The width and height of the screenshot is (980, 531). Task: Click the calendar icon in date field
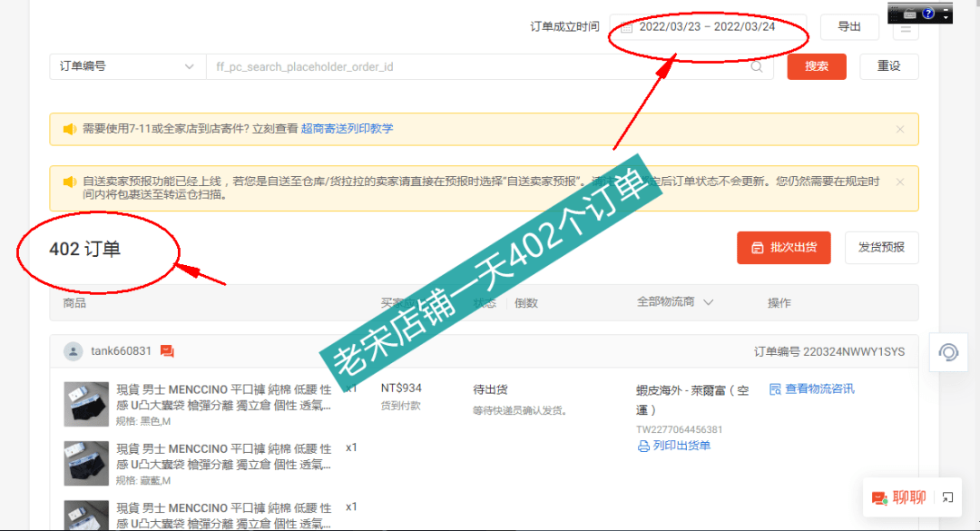click(627, 27)
